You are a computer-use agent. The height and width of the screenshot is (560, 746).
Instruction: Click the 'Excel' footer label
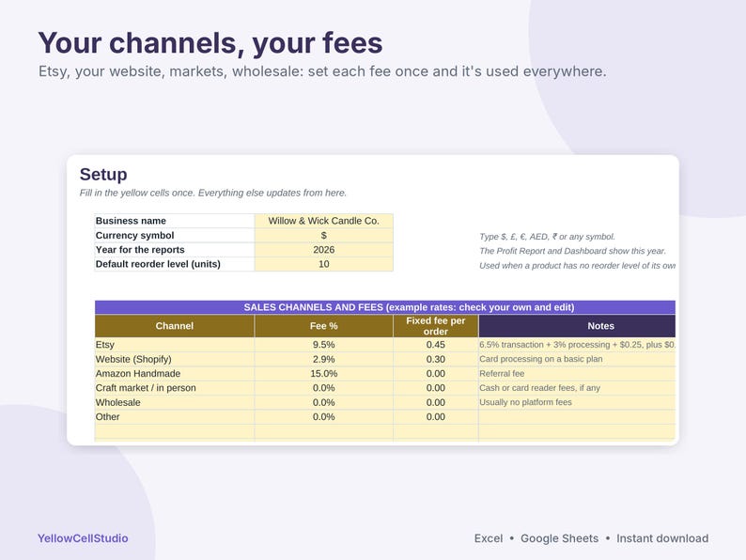tap(489, 538)
